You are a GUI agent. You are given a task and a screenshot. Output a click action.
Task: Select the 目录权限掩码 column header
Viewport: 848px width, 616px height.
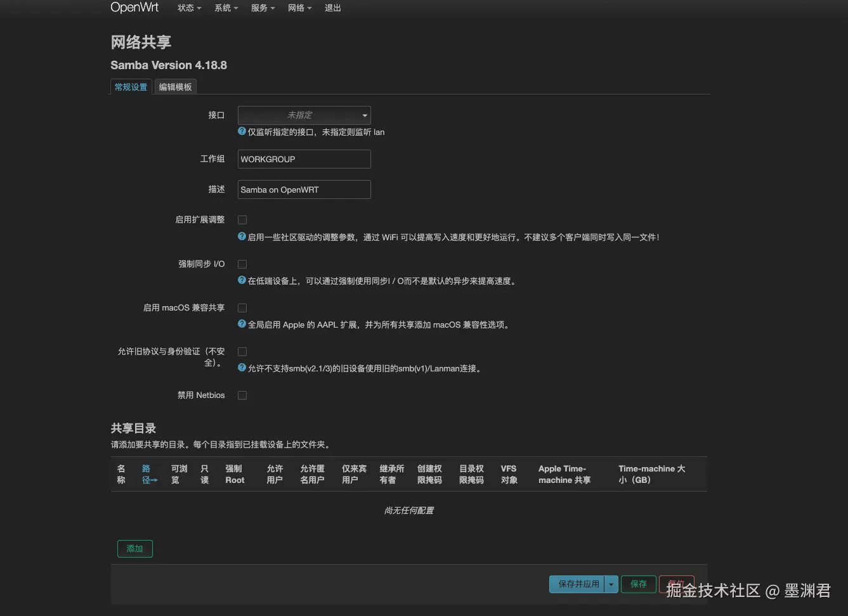471,474
